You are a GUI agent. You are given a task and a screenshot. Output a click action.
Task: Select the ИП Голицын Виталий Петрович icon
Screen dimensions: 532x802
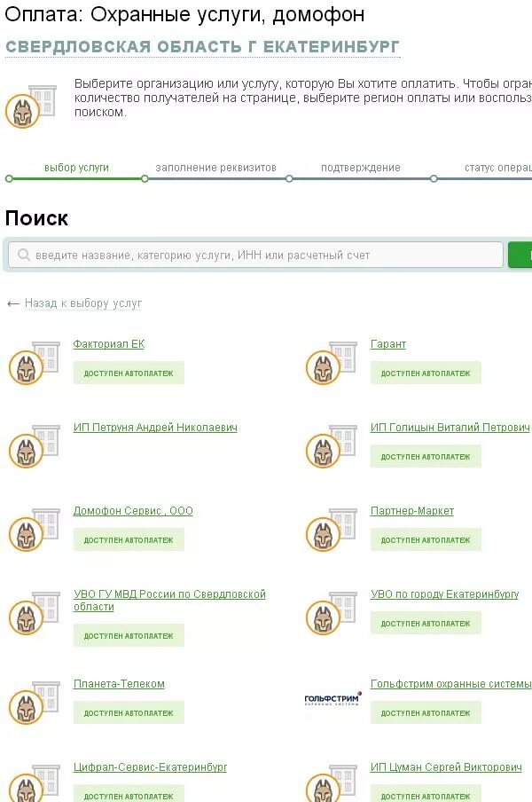point(331,446)
